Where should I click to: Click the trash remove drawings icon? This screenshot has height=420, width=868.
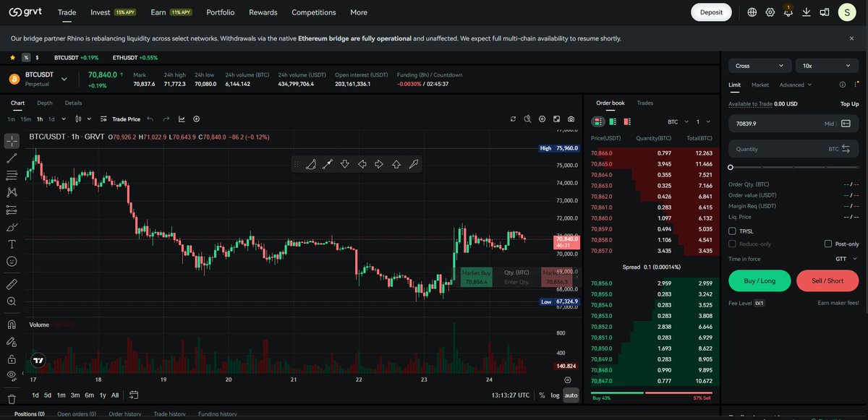(12, 398)
